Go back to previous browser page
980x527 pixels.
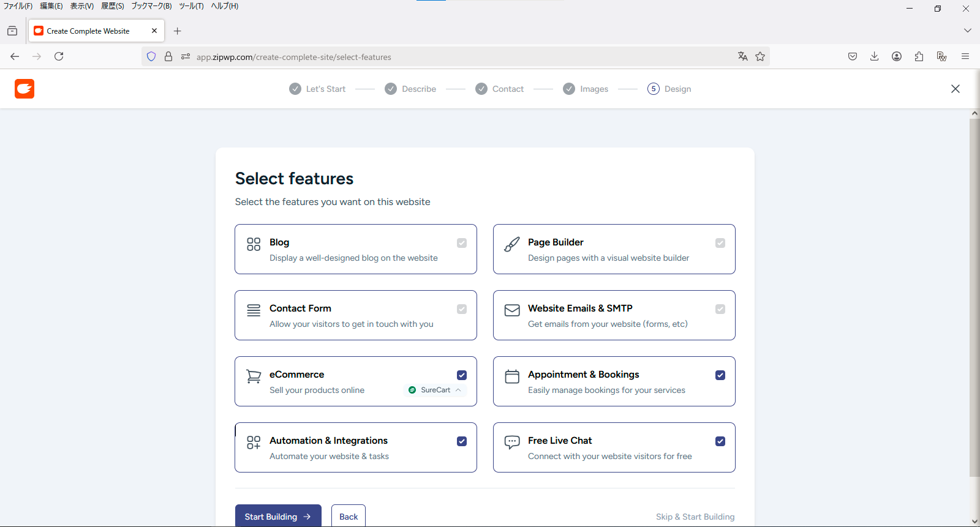click(15, 56)
